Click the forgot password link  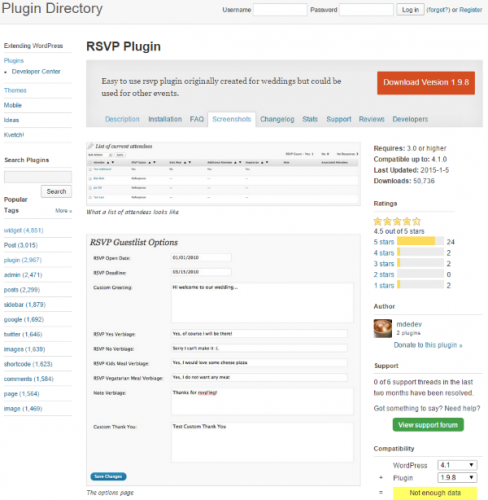pyautogui.click(x=438, y=10)
